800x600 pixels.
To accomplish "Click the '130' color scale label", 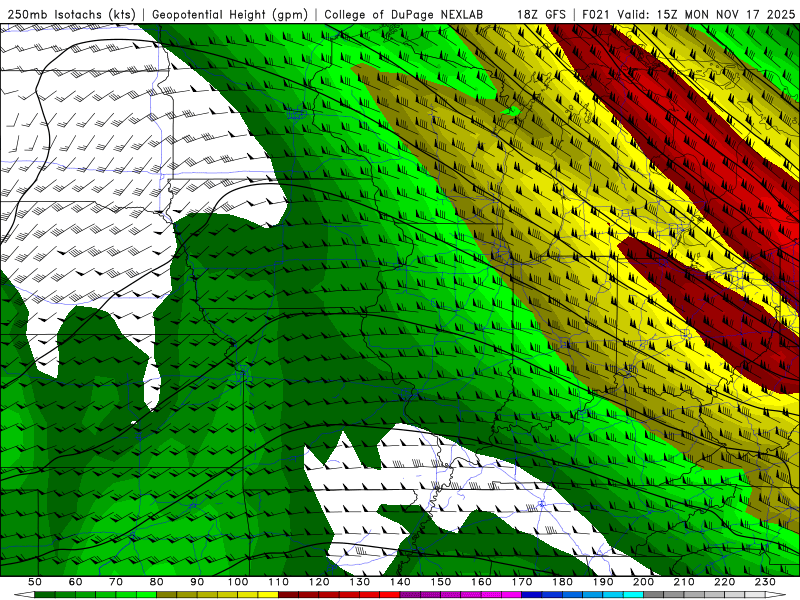I will point(360,582).
